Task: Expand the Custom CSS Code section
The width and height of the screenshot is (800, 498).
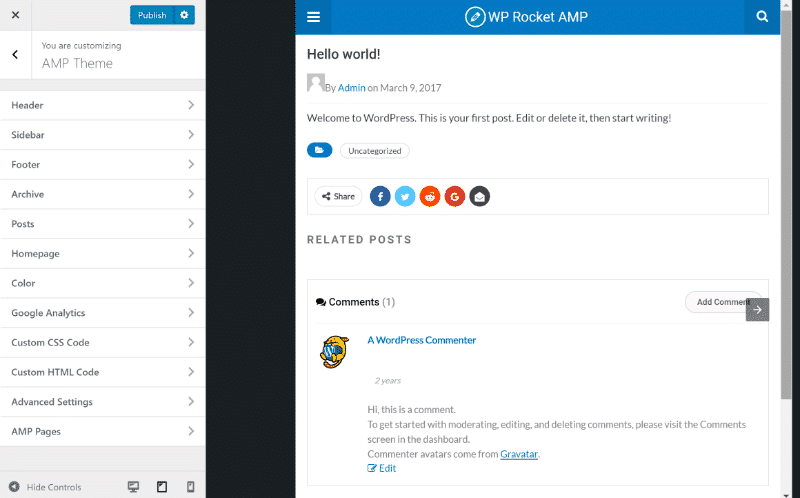Action: coord(102,343)
